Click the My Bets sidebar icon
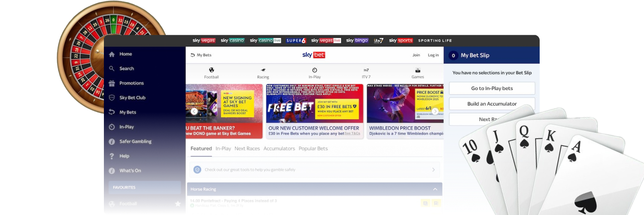Screen dimensions: 644x215 click(112, 112)
